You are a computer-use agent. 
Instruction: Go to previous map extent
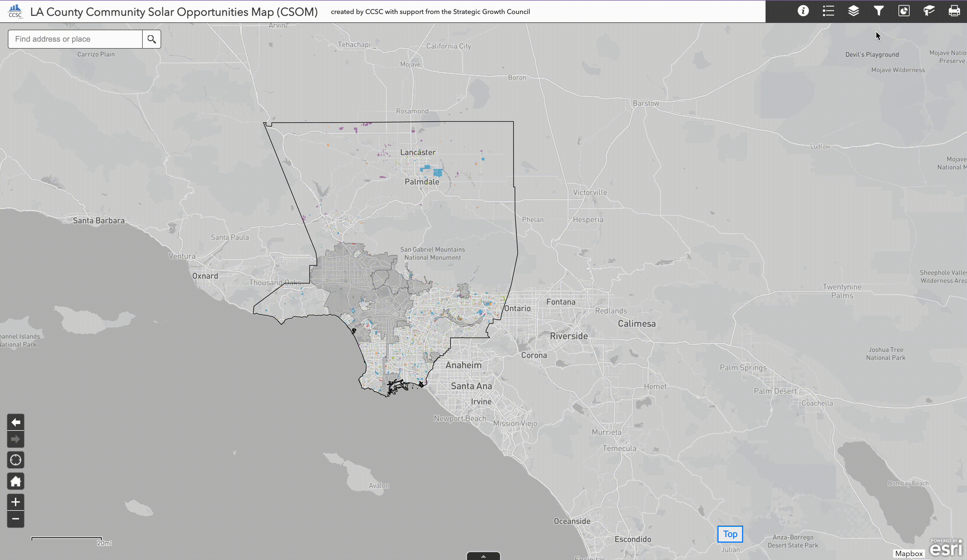pyautogui.click(x=16, y=422)
